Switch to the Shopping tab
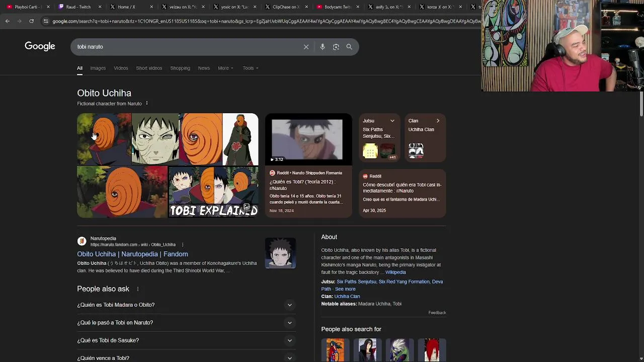The width and height of the screenshot is (644, 362). (x=180, y=68)
